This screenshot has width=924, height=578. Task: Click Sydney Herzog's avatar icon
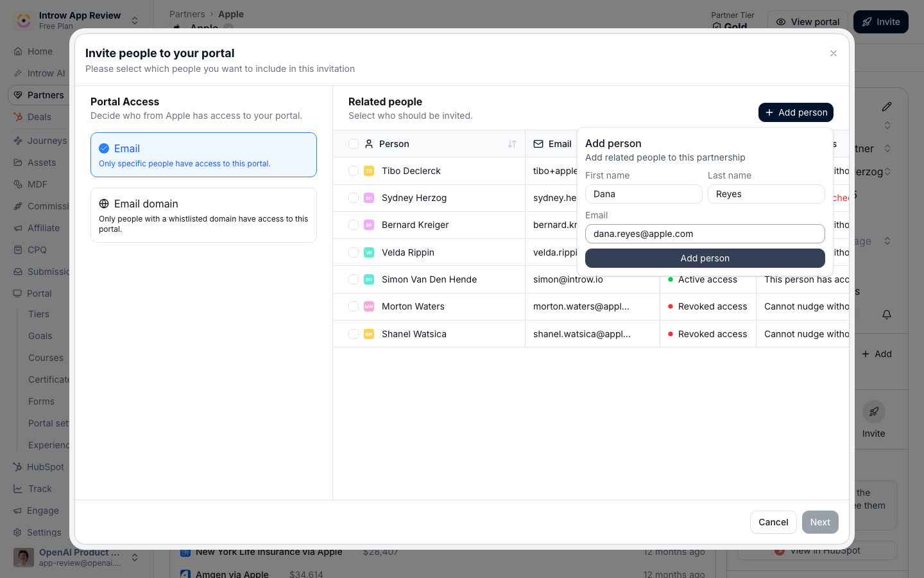(369, 198)
